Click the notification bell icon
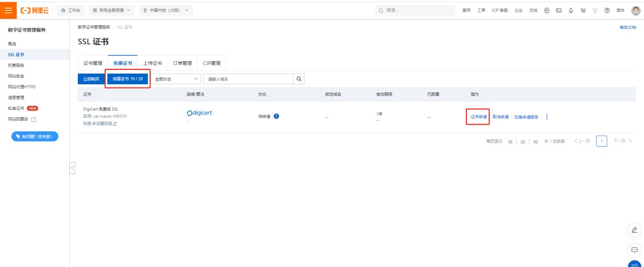 pos(570,10)
